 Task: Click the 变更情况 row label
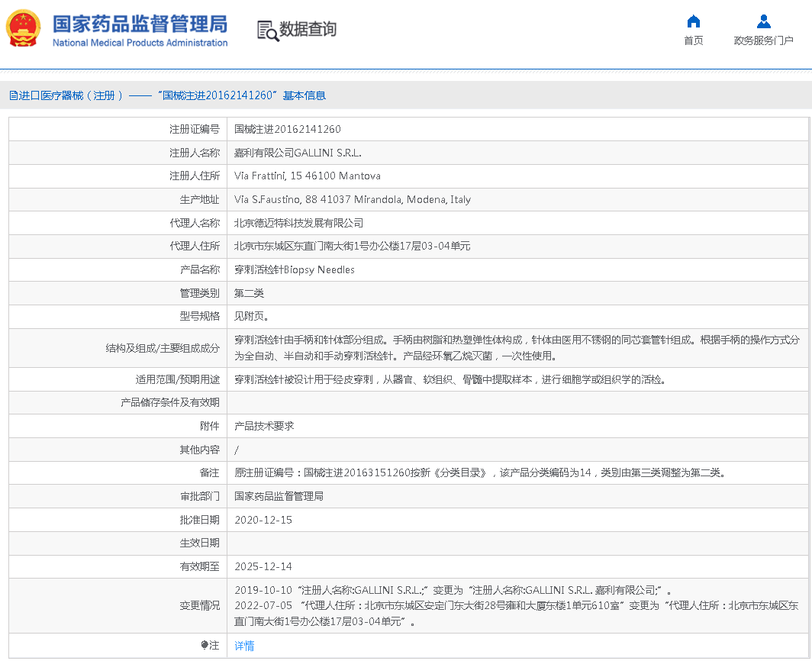200,605
